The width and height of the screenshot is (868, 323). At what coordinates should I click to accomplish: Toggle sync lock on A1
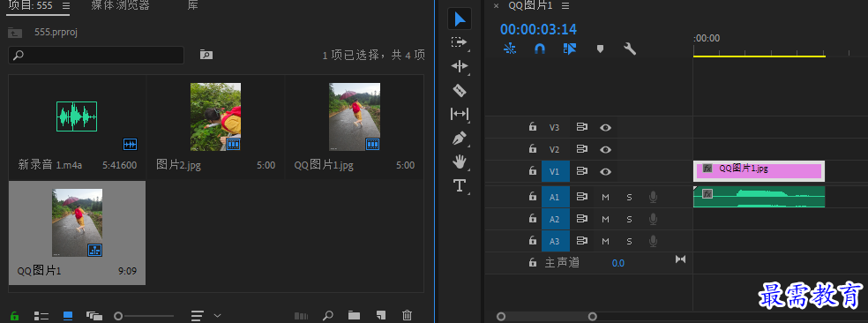[582, 196]
